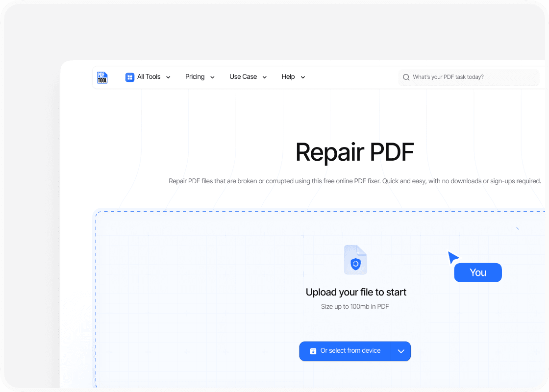Expand the chevron next to Help

pos(302,77)
